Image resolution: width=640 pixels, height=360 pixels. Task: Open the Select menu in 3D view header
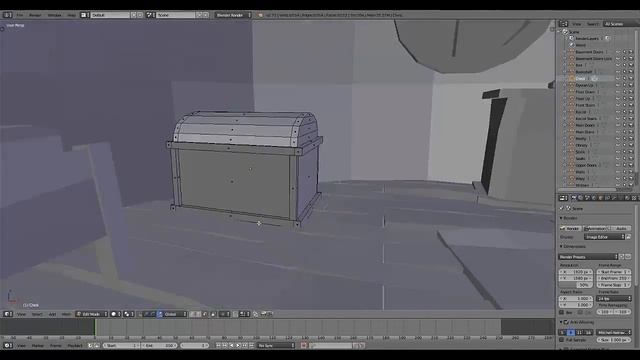pos(37,314)
